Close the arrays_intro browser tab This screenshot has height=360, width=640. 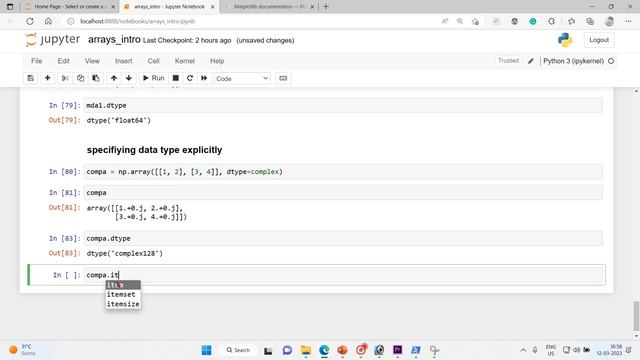[x=212, y=7]
